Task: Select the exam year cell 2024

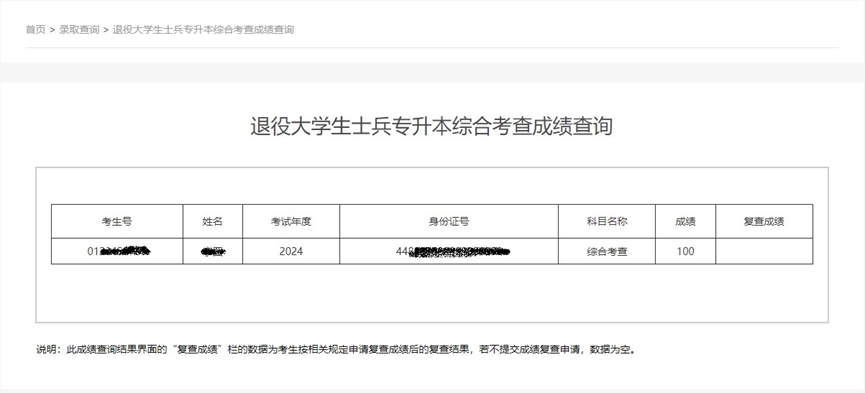Action: [291, 251]
